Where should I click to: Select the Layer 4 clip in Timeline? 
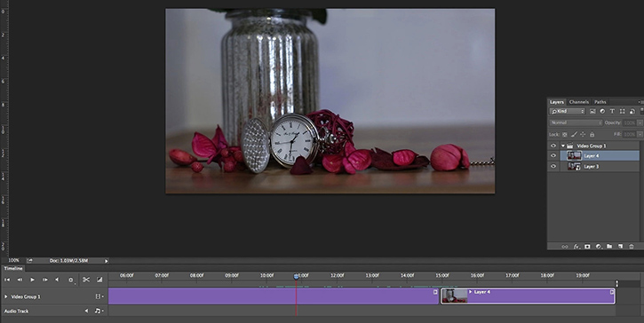click(528, 295)
